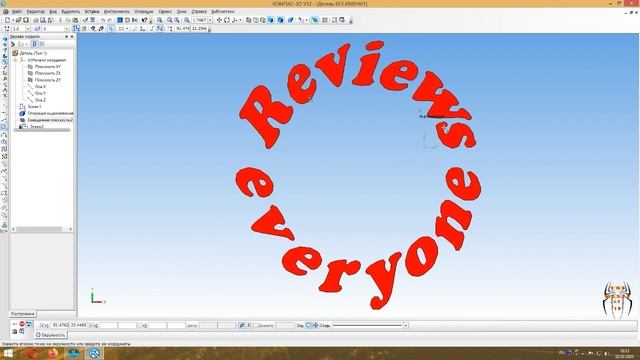This screenshot has height=360, width=640.
Task: Open Firefox from the taskbar
Action: [53, 353]
